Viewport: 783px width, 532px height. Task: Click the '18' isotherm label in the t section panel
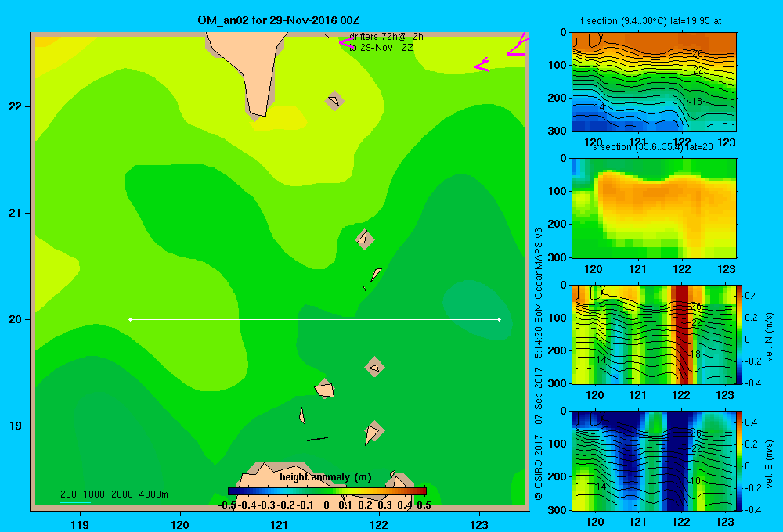coord(697,101)
